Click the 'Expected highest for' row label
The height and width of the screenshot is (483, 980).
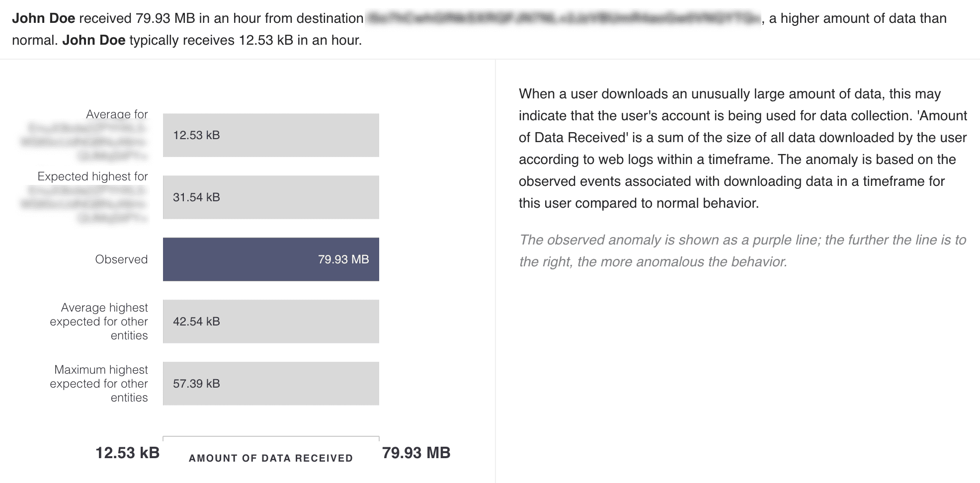(92, 176)
